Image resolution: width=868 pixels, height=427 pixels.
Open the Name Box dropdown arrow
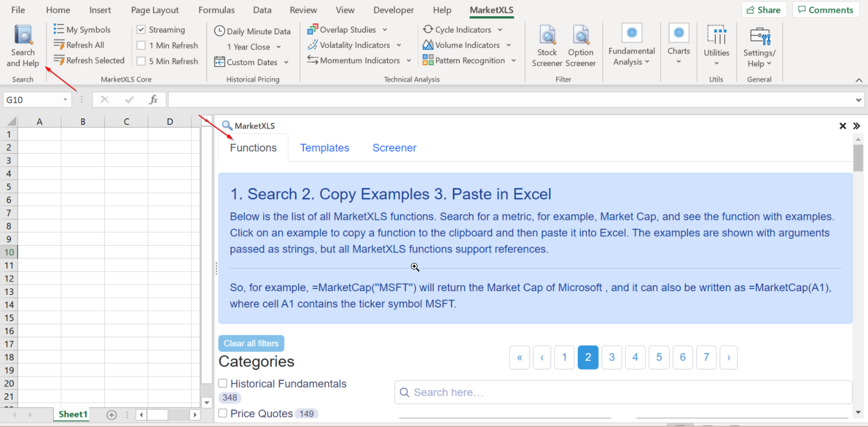coord(65,100)
